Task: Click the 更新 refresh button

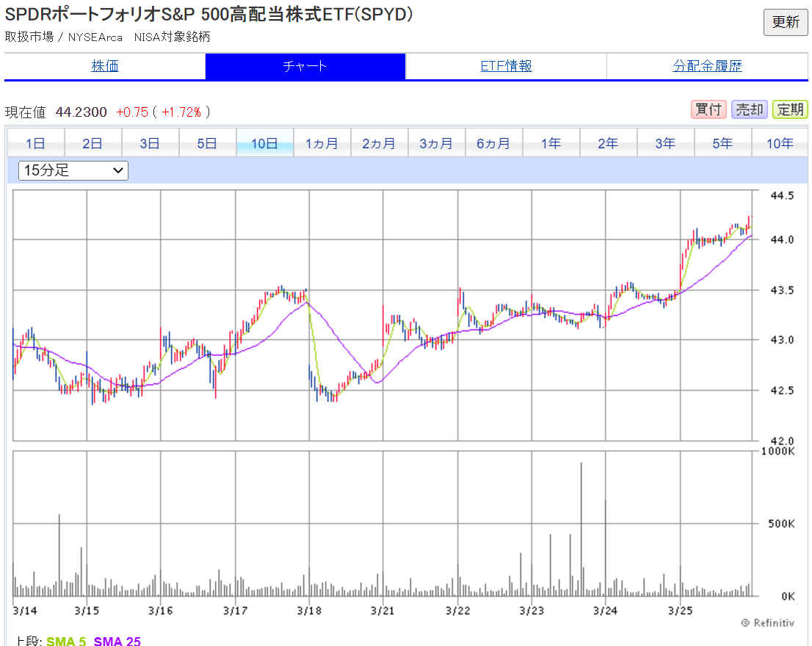Action: point(785,22)
